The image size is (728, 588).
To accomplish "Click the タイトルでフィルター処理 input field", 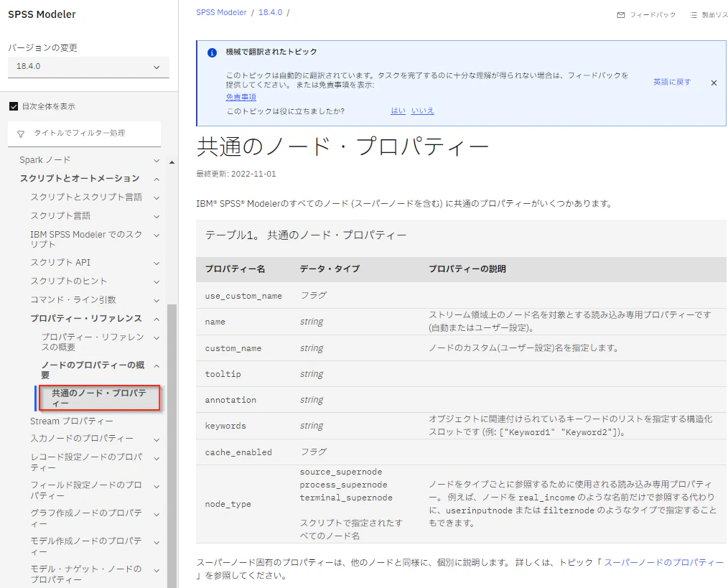I will 85,134.
